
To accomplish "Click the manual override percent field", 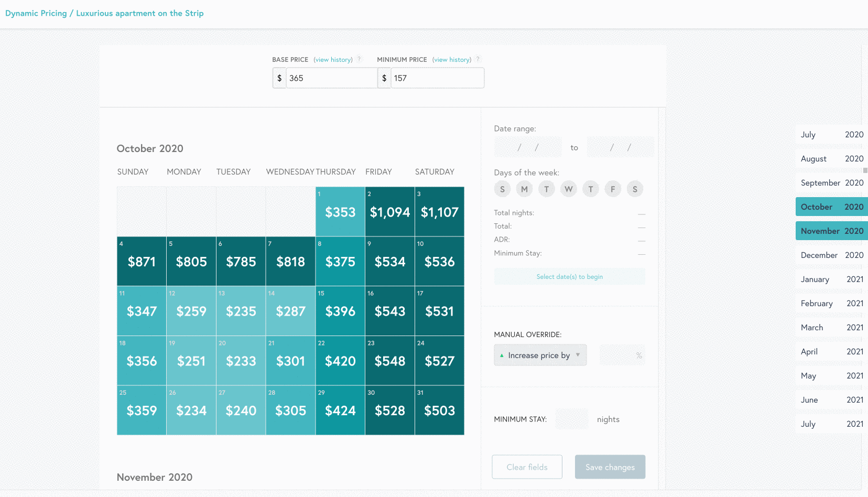I will (x=622, y=355).
